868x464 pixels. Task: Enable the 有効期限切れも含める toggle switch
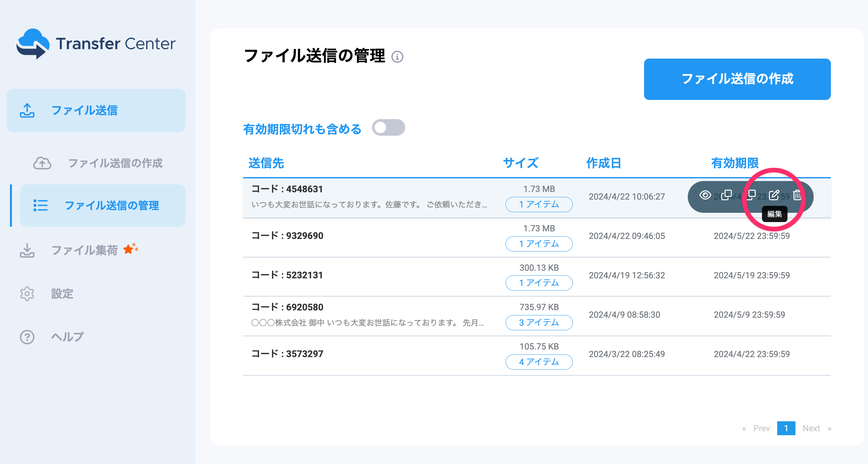pos(388,128)
